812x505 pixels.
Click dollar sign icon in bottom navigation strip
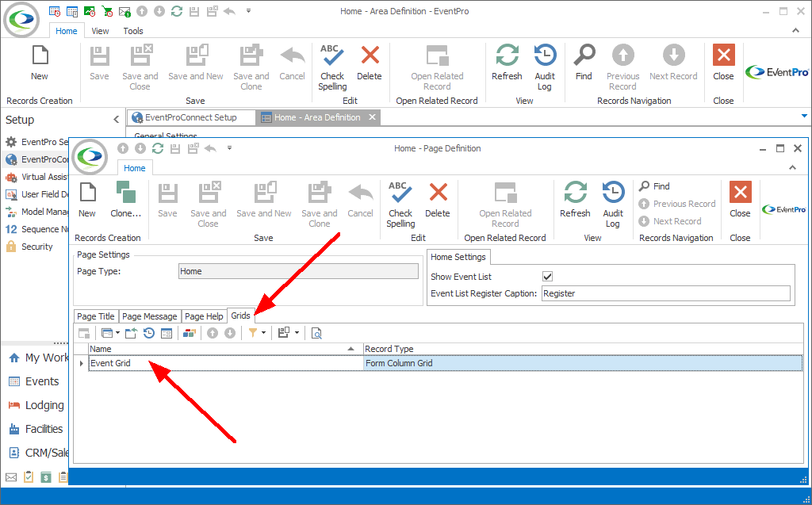[x=46, y=477]
